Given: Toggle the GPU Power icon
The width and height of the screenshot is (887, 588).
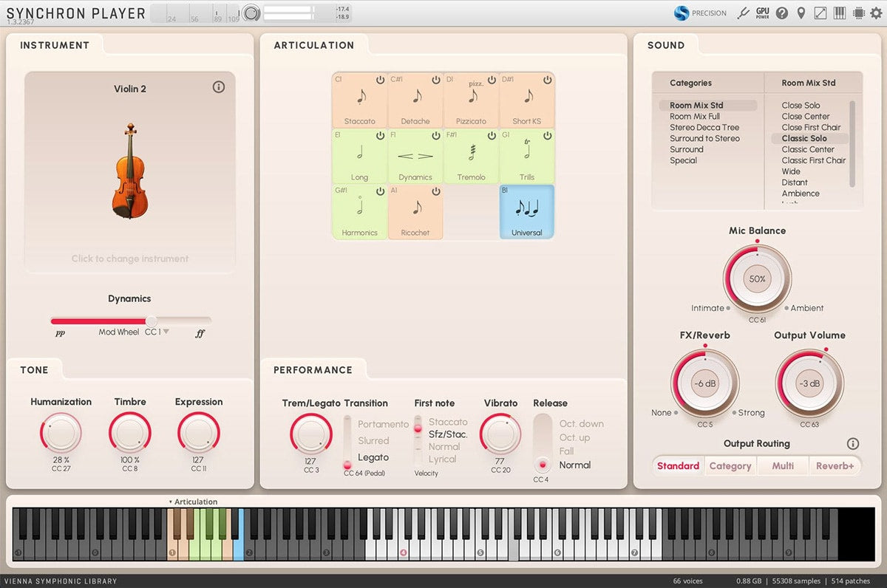Looking at the screenshot, I should point(763,13).
